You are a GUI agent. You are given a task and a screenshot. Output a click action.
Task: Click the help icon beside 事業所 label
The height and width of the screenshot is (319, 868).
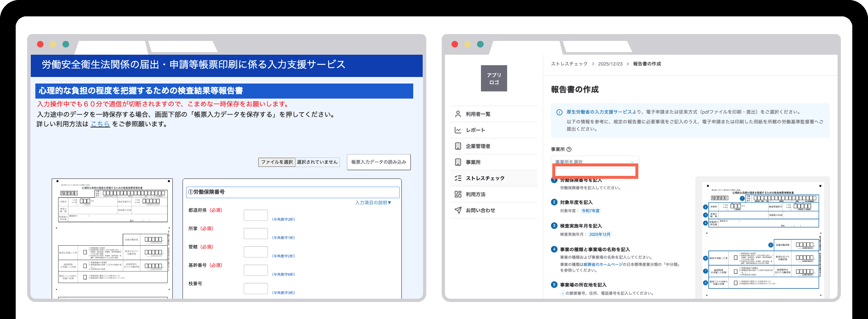click(x=569, y=149)
